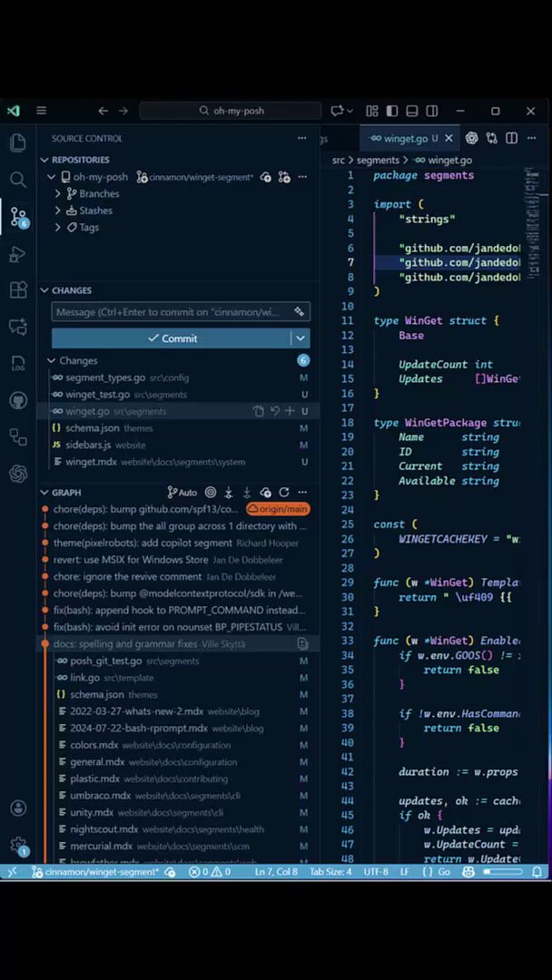Open the Extensions view in activity bar
The width and height of the screenshot is (552, 980).
pyautogui.click(x=18, y=290)
